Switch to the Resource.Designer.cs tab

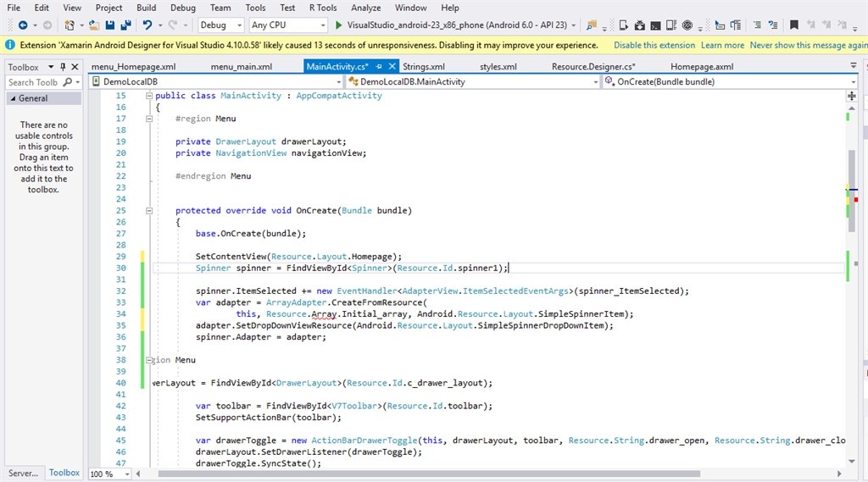pos(593,66)
